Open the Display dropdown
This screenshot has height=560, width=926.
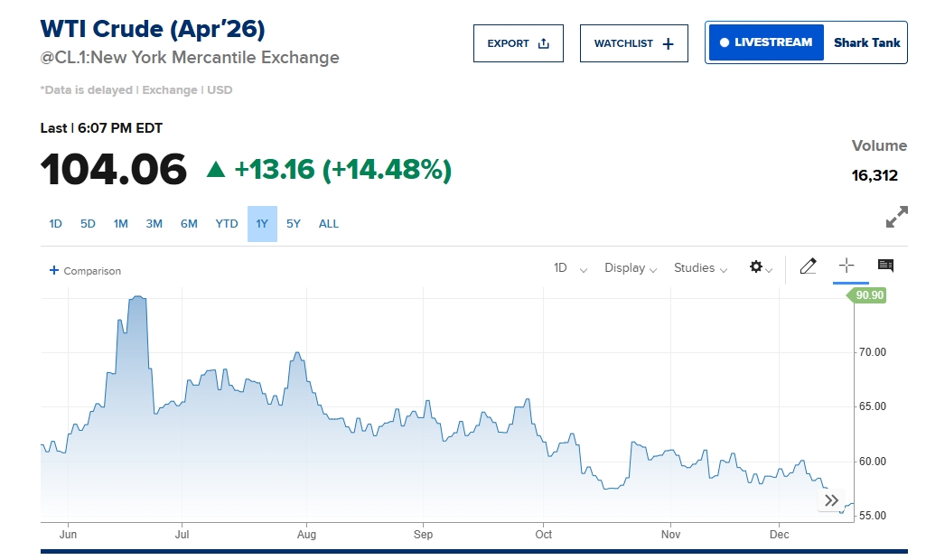[631, 268]
